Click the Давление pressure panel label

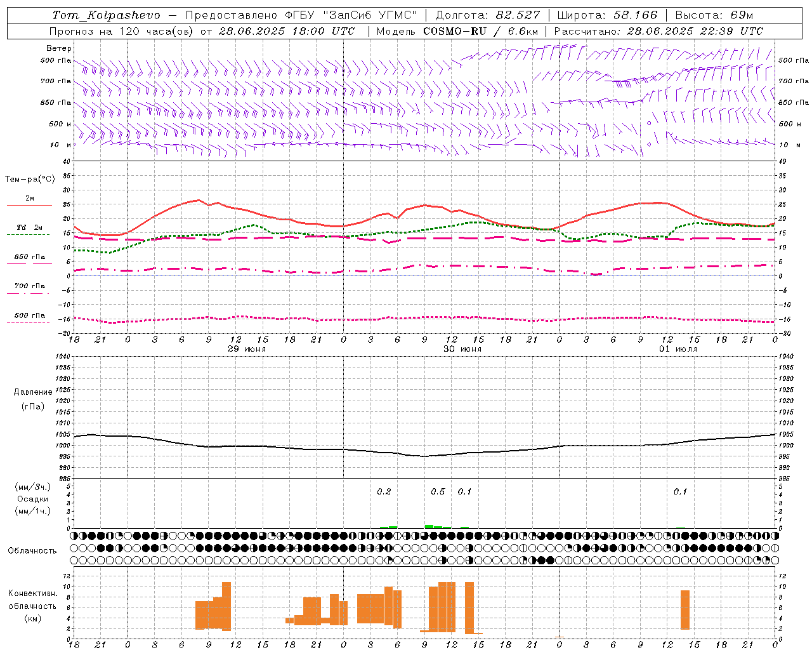33,392
